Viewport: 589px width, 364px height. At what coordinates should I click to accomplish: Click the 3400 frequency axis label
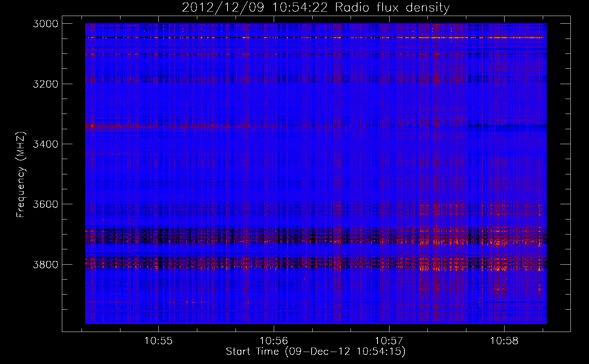click(46, 144)
